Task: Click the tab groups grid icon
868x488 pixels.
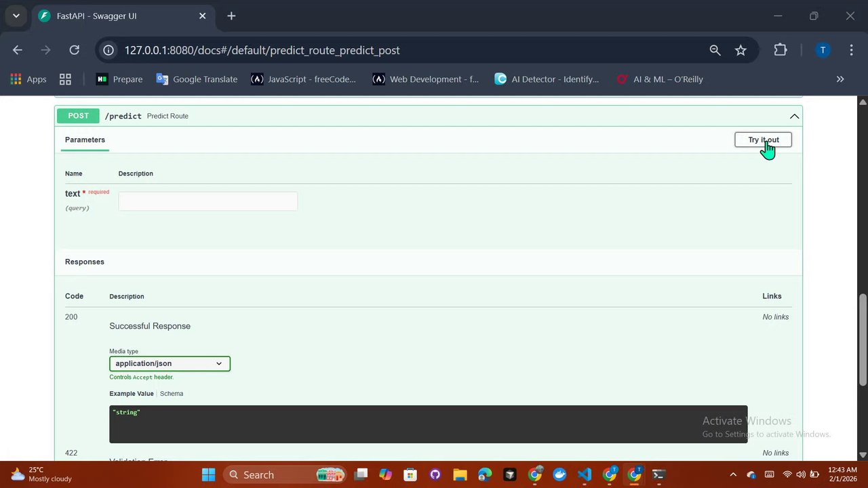Action: [x=65, y=79]
